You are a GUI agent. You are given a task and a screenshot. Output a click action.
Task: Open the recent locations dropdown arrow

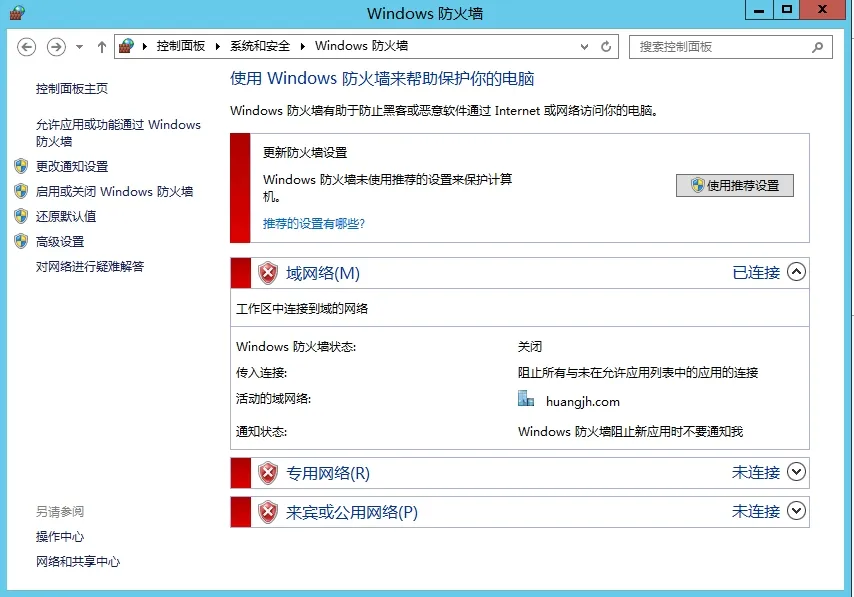click(80, 47)
